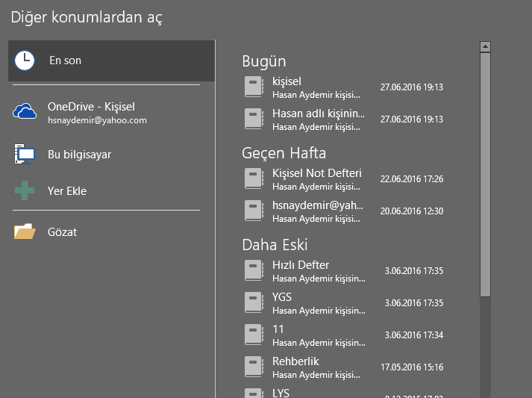Open the notebook named 11

point(344,335)
